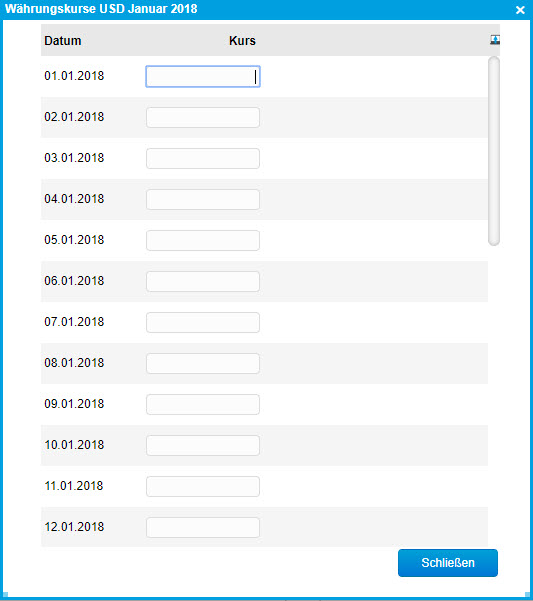Click the rate input for 10.01.2018
This screenshot has width=533, height=601.
[x=203, y=445]
